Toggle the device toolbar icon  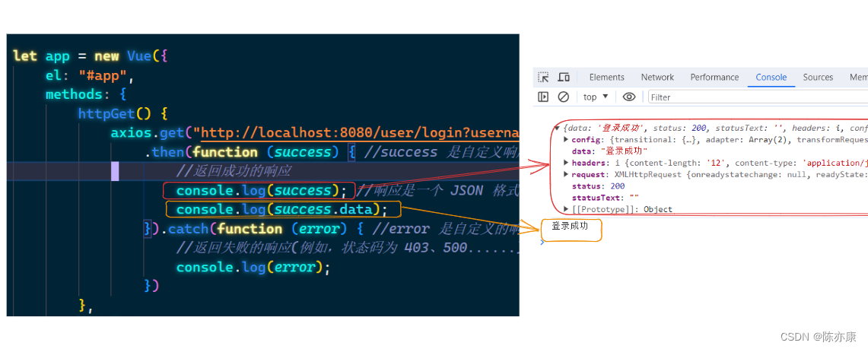564,78
